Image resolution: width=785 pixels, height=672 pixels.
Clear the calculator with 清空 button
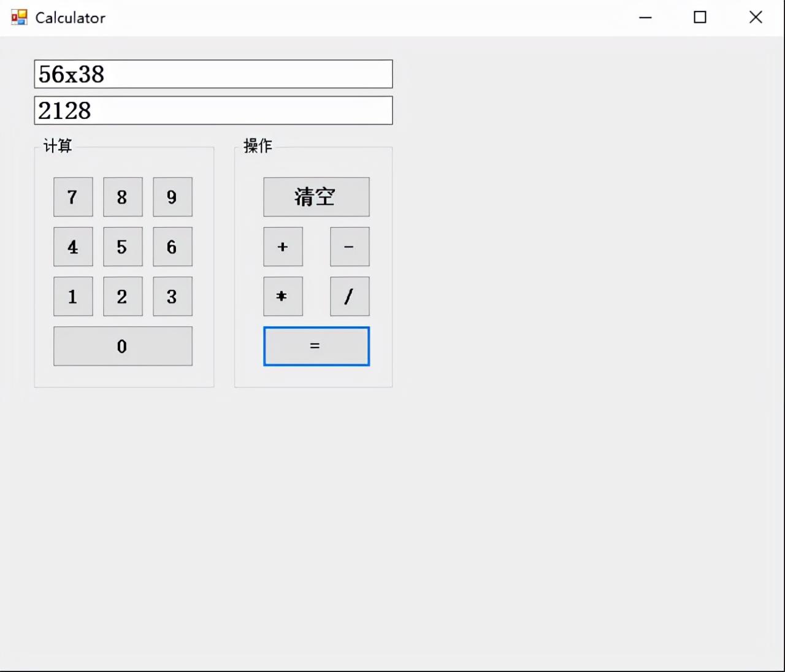[x=316, y=197]
